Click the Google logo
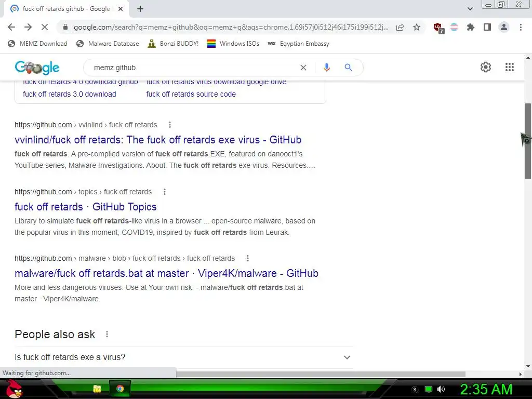Image resolution: width=532 pixels, height=399 pixels. 37,68
